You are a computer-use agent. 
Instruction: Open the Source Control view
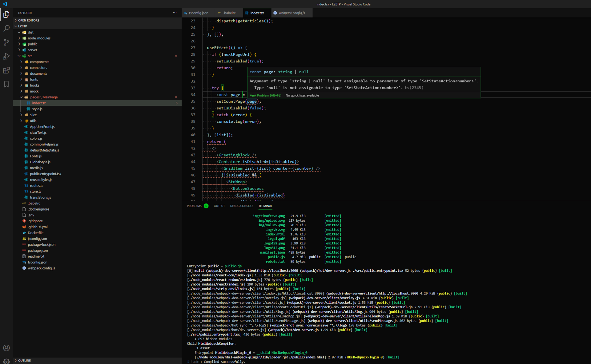tap(6, 42)
